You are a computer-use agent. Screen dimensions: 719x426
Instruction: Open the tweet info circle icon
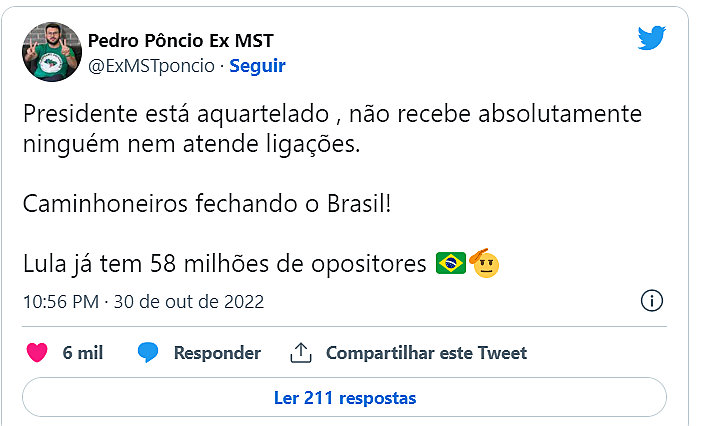point(651,301)
